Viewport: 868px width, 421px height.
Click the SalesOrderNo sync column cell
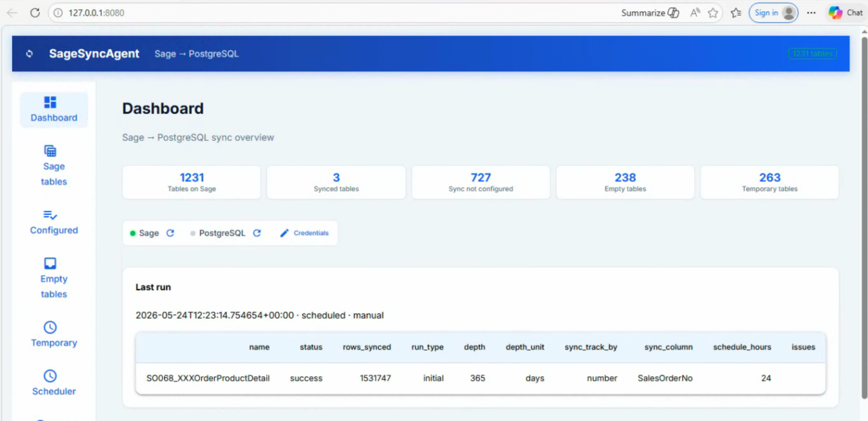pos(665,378)
